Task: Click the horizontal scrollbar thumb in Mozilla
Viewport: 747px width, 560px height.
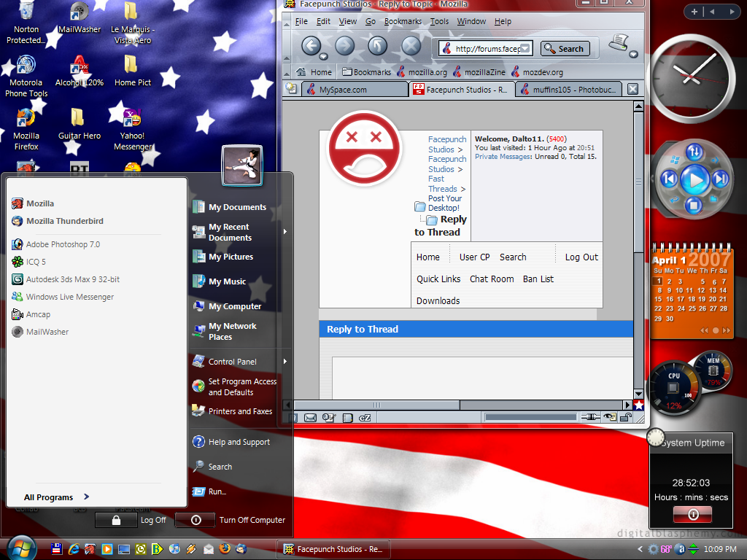Action: point(377,405)
